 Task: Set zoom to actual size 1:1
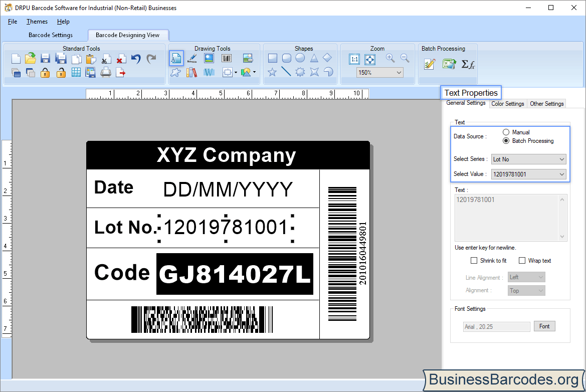pos(354,59)
